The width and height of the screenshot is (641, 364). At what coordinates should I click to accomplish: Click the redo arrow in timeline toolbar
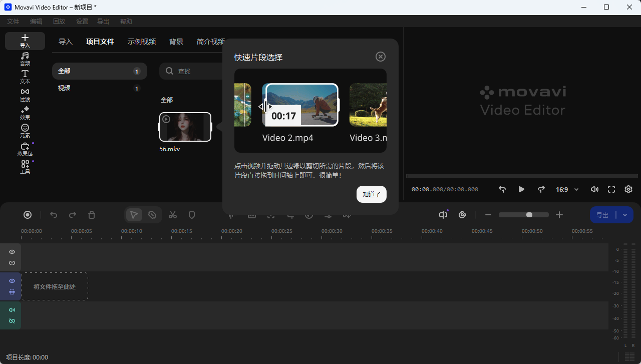(x=73, y=215)
